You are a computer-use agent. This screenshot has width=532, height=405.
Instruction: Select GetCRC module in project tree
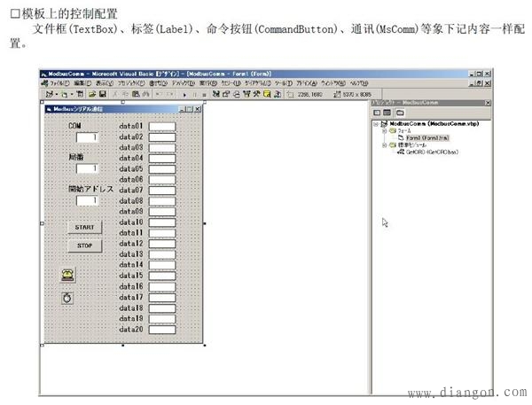pos(430,152)
